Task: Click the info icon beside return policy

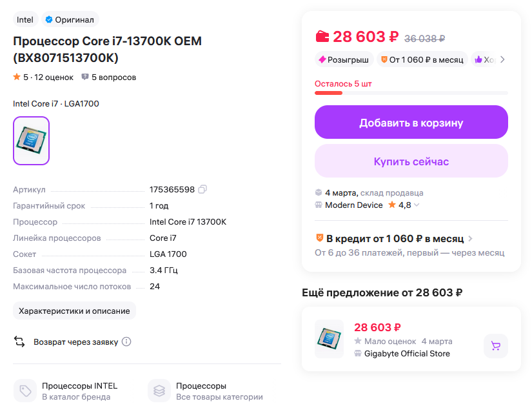Action: [x=126, y=342]
